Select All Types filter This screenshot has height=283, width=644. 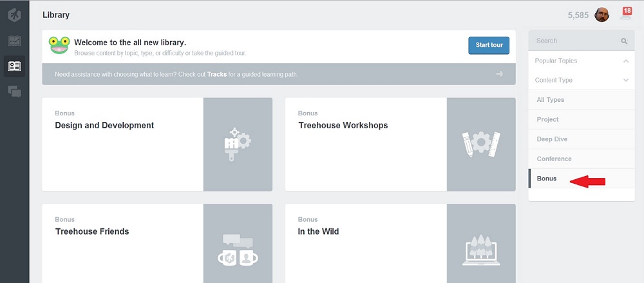582,99
